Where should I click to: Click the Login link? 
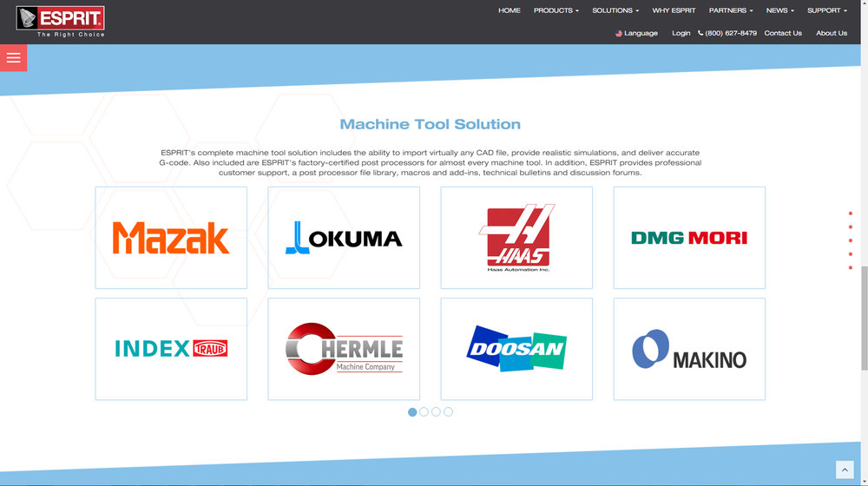(681, 33)
